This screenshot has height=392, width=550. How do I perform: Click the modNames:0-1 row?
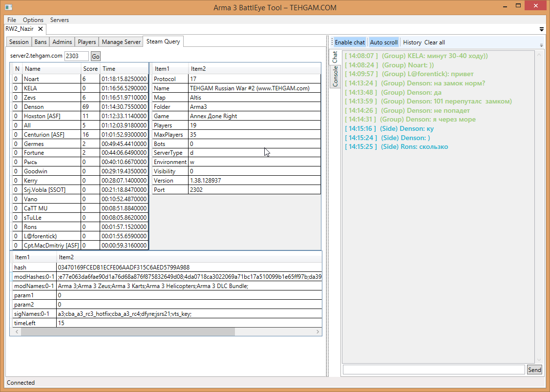click(168, 286)
